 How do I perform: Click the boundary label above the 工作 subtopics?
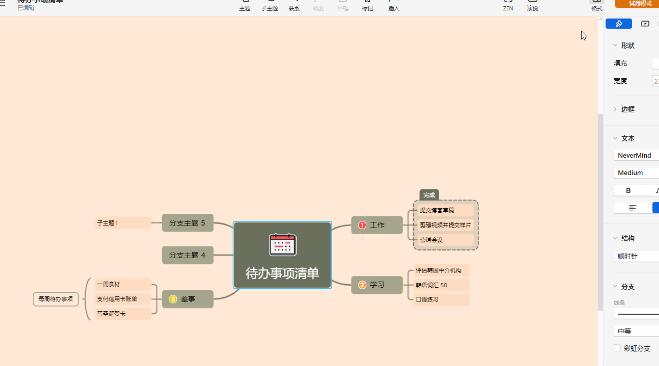(x=429, y=195)
